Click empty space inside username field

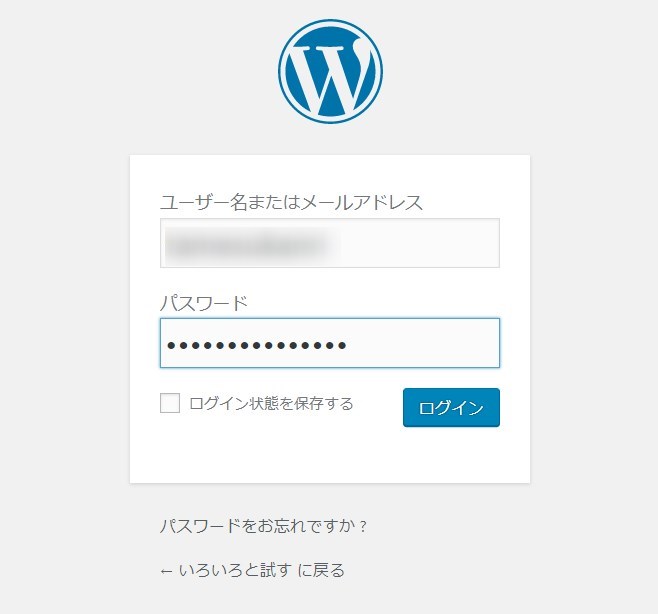click(x=420, y=243)
